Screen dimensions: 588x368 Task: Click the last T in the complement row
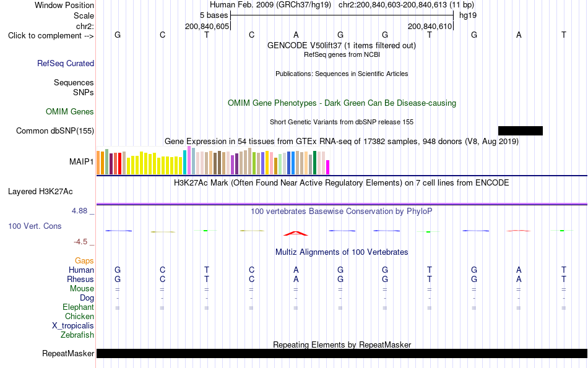564,35
